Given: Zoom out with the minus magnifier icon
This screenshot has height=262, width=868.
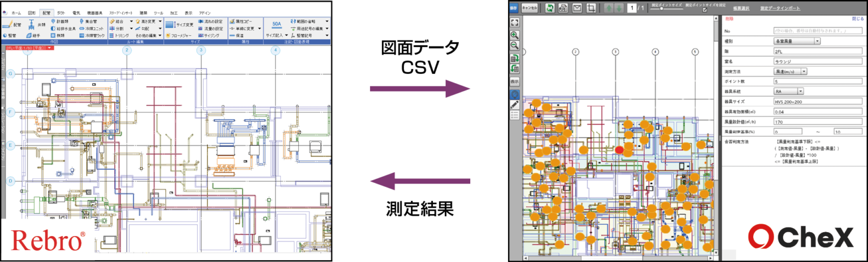Looking at the screenshot, I should 514,45.
